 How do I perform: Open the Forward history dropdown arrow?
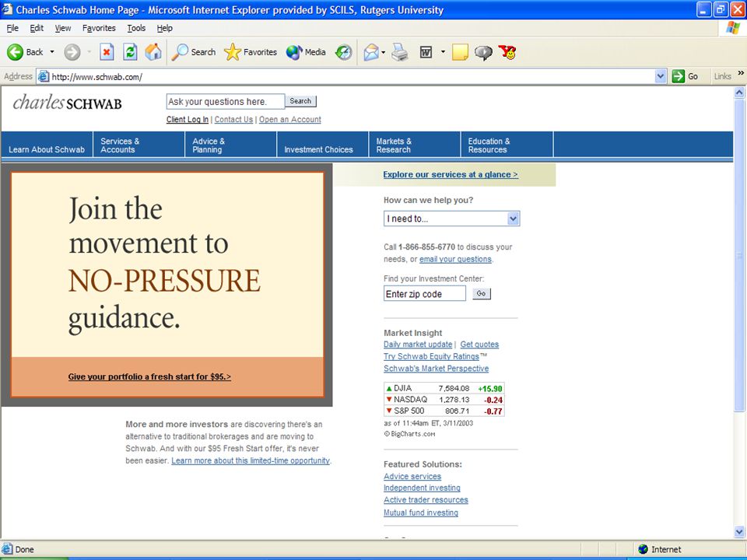89,52
